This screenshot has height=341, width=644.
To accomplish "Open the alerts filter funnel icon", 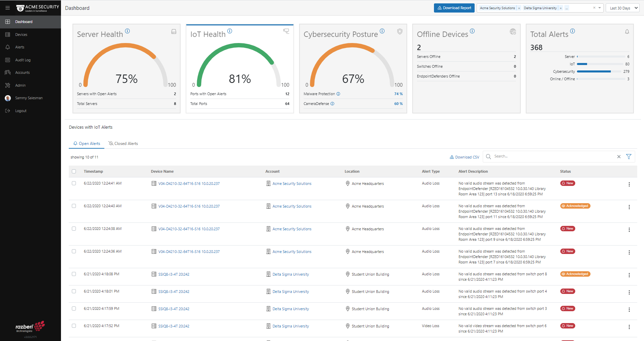I will (629, 156).
